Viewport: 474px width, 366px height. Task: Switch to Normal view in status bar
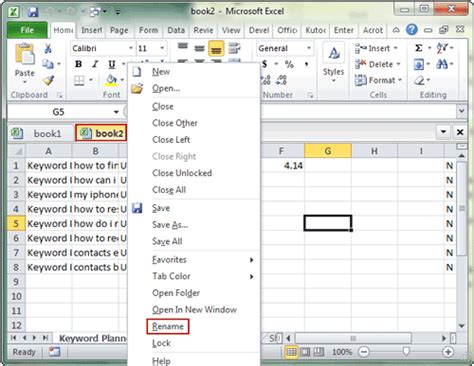(x=291, y=352)
